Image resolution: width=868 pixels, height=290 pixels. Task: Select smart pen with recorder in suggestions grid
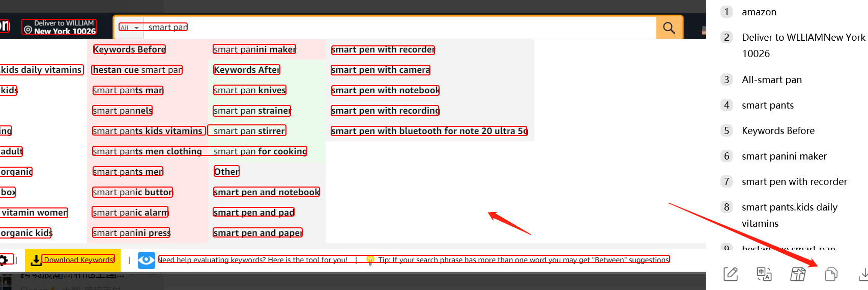pyautogui.click(x=383, y=49)
